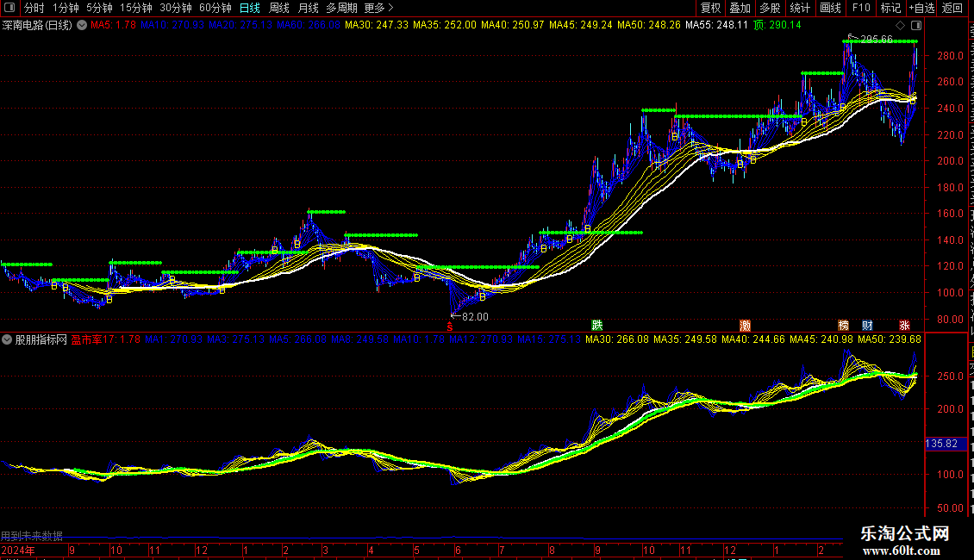The height and width of the screenshot is (560, 974).
Task: Open the 多股 multi-stock view
Action: point(771,8)
